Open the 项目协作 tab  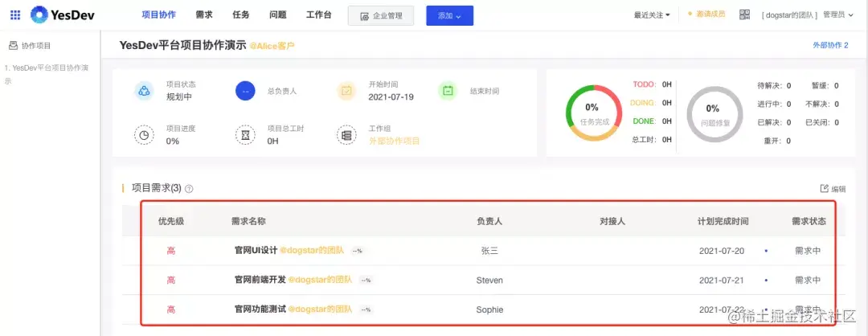click(x=159, y=15)
